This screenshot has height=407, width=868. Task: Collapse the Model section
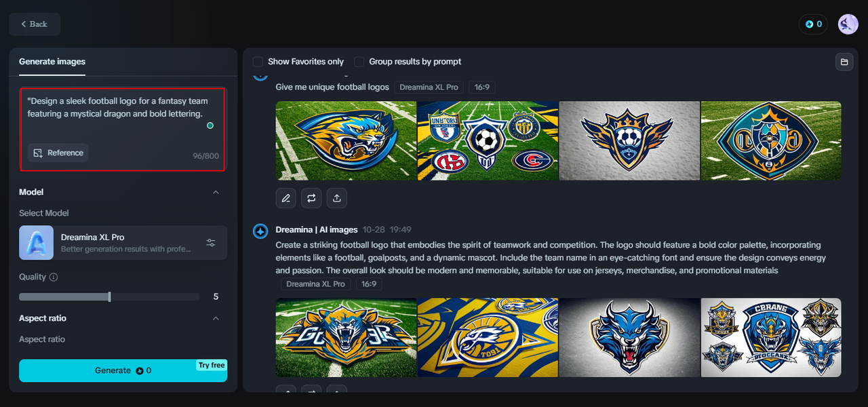pyautogui.click(x=216, y=192)
